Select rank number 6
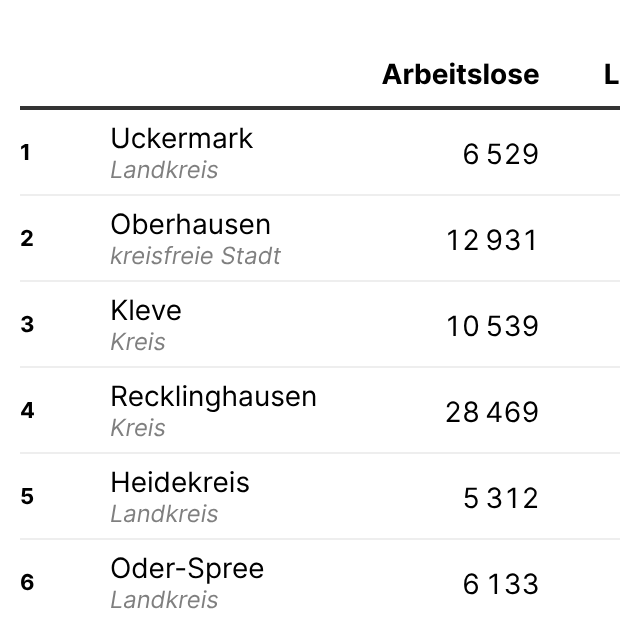Viewport: 640px width, 640px height. point(27,583)
